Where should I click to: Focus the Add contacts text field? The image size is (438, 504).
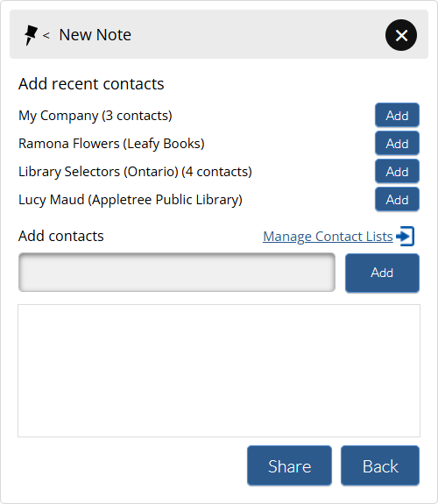(177, 273)
